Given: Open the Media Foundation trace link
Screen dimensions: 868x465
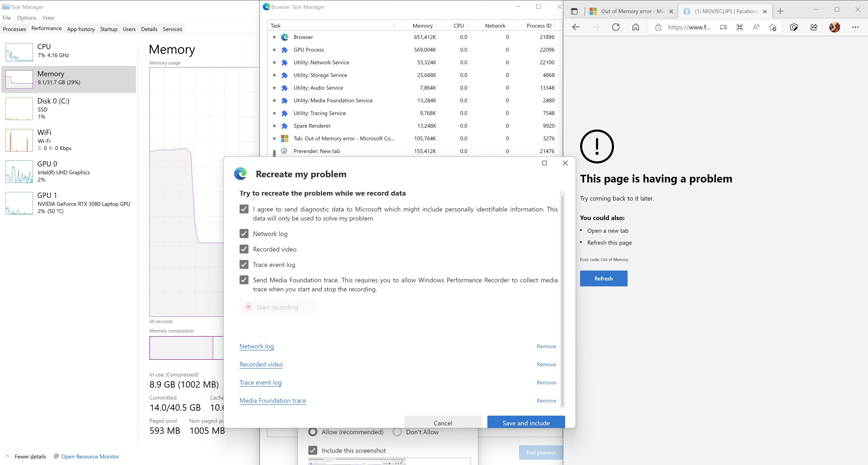Looking at the screenshot, I should click(x=273, y=401).
